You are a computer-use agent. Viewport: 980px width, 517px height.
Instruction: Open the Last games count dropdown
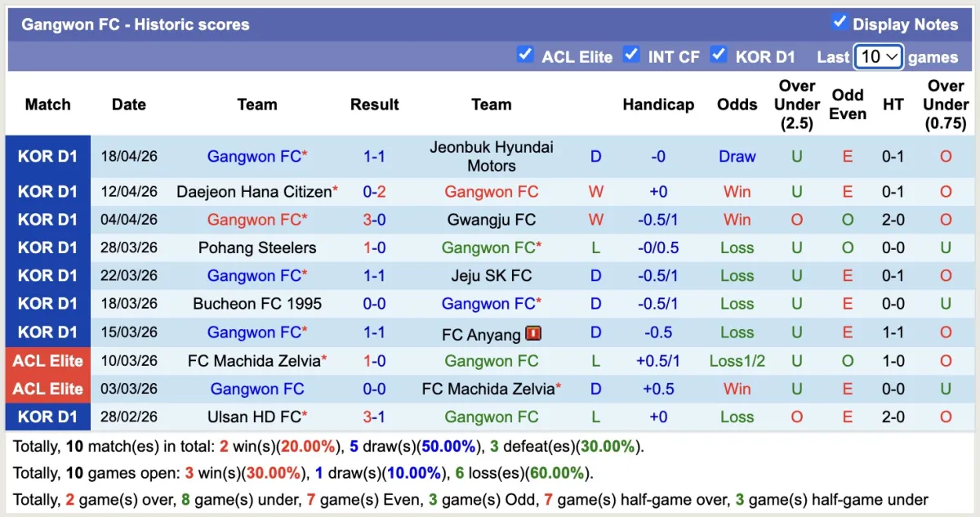[x=878, y=56]
